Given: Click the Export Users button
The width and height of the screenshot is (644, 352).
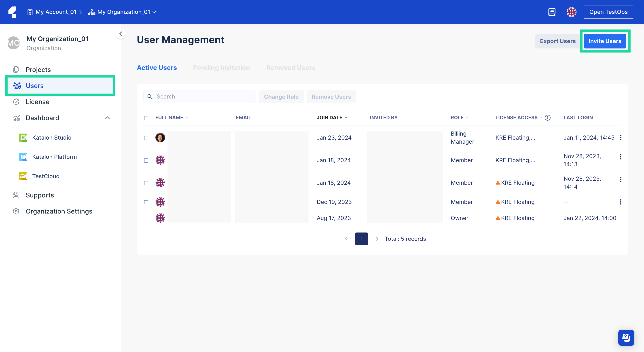Looking at the screenshot, I should coord(558,41).
